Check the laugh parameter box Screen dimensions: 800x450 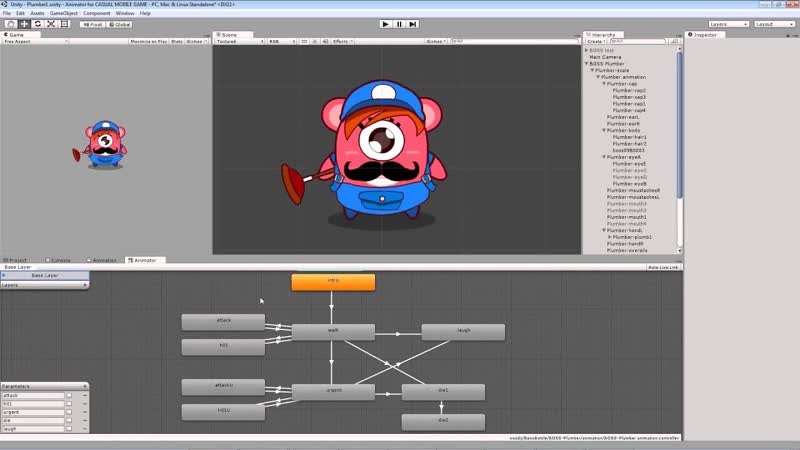tap(69, 429)
